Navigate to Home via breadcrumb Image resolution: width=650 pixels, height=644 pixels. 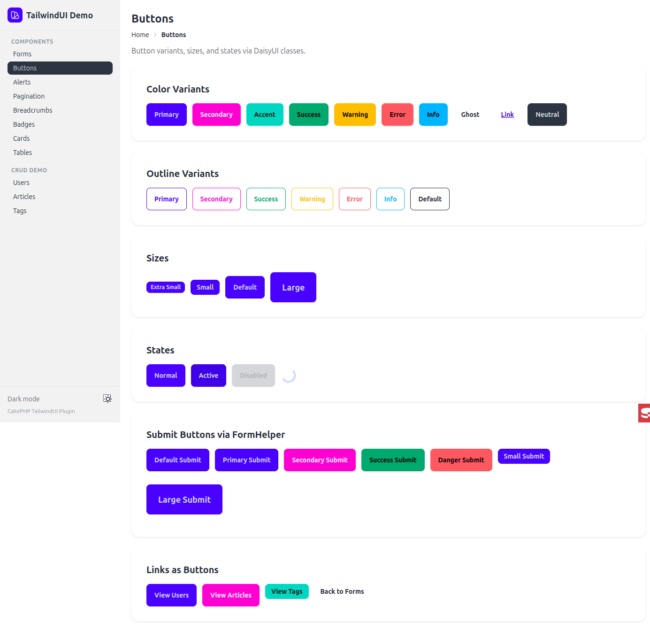(140, 35)
